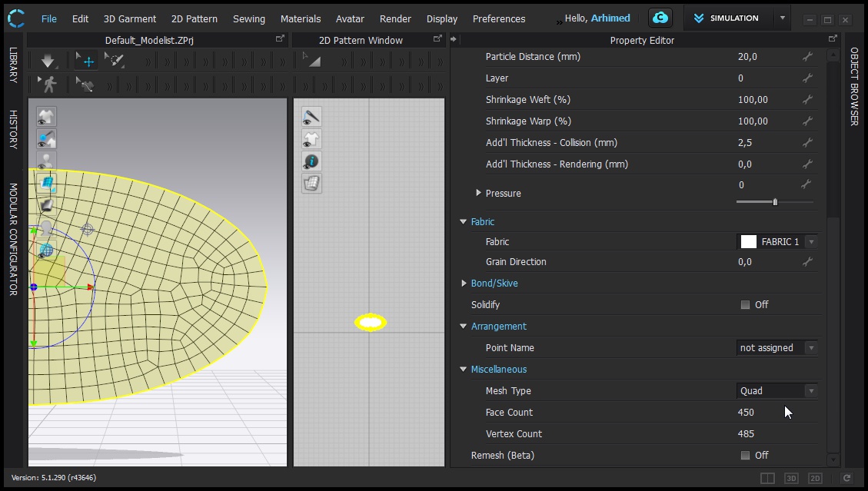868x491 pixels.
Task: Turn on the Remesh (Beta) checkbox
Action: [745, 456]
